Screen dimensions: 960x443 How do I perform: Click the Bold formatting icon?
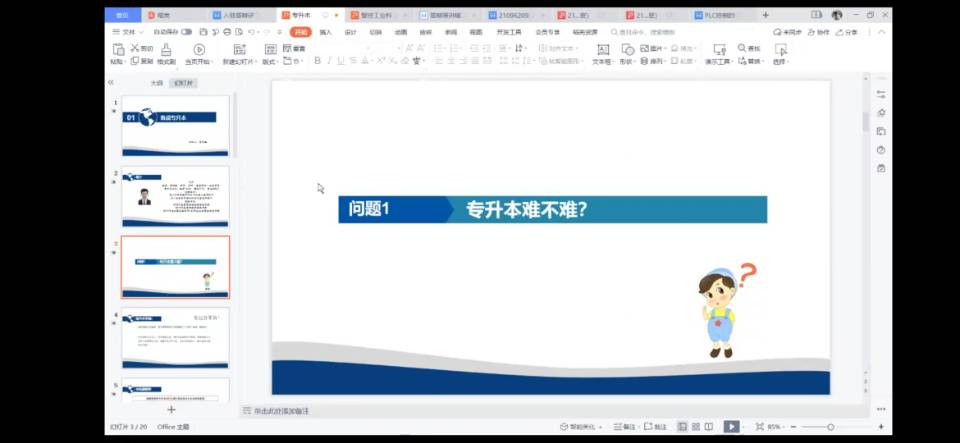point(317,61)
